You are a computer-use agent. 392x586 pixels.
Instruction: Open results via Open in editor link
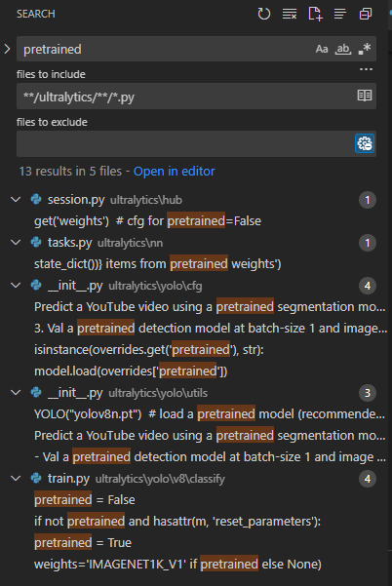click(175, 172)
